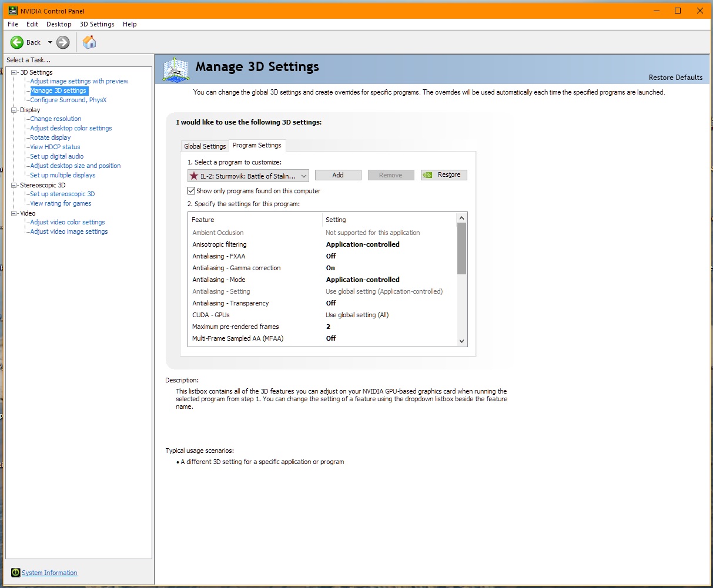Open the Help menu
Screen dimensions: 713x588
click(x=130, y=24)
